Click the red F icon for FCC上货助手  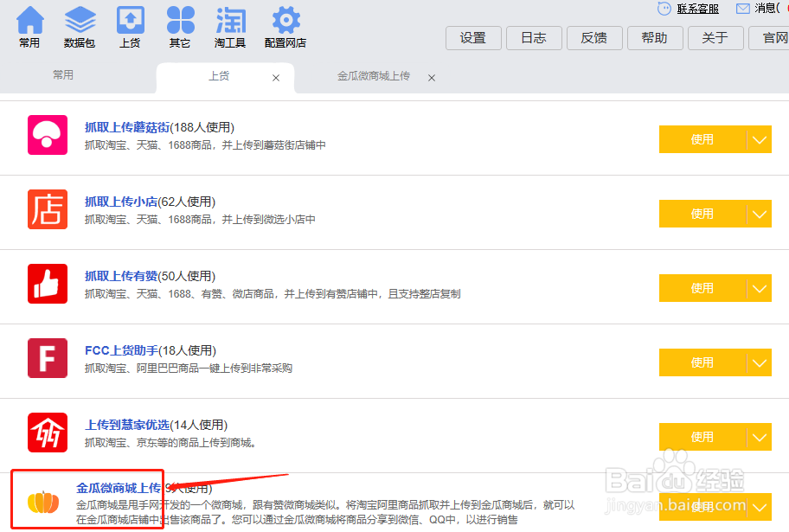click(x=48, y=358)
